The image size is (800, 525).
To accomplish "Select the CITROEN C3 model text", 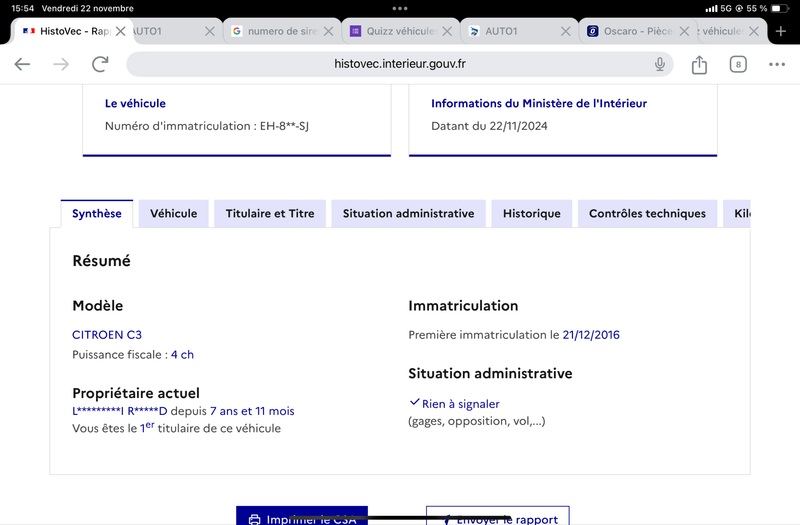I will click(x=107, y=335).
